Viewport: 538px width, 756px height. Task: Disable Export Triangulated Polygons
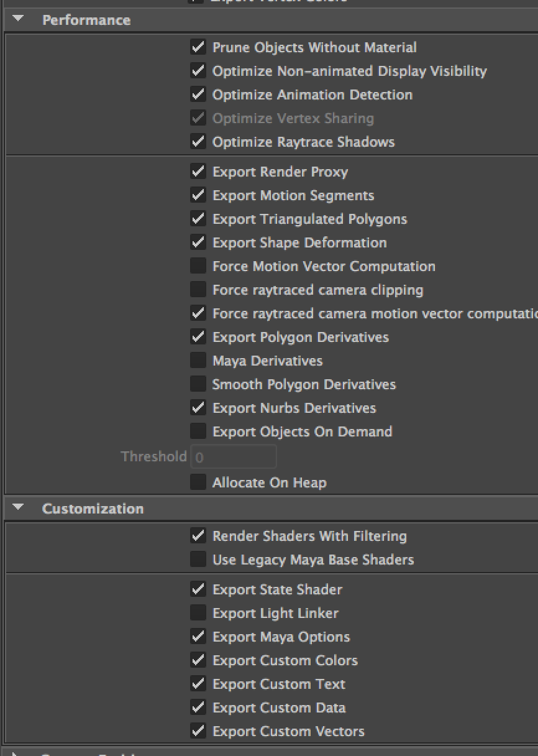[198, 219]
